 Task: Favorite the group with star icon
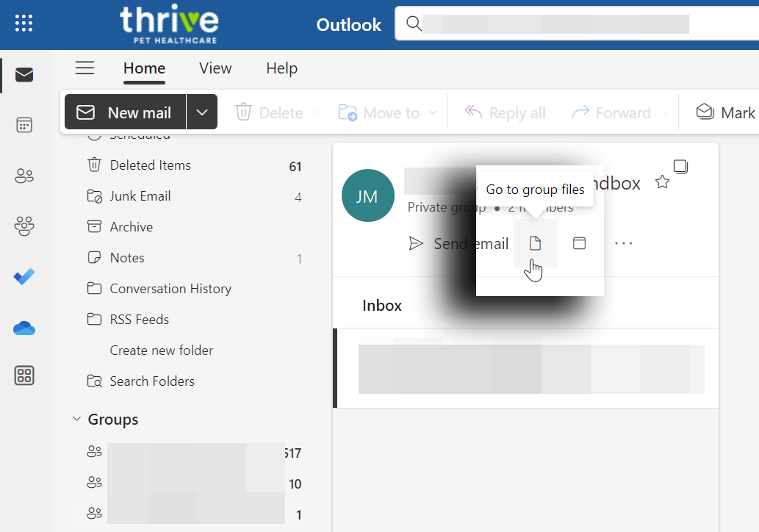[x=662, y=182]
